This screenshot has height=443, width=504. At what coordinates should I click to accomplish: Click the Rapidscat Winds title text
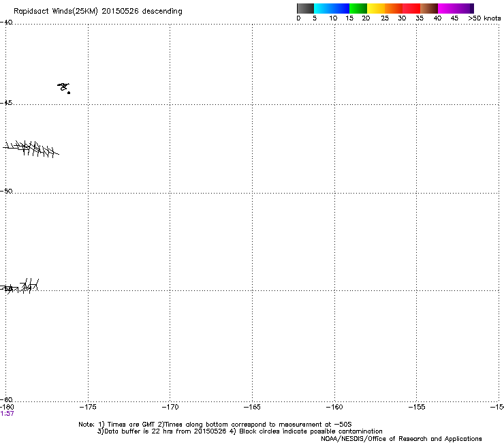click(97, 12)
